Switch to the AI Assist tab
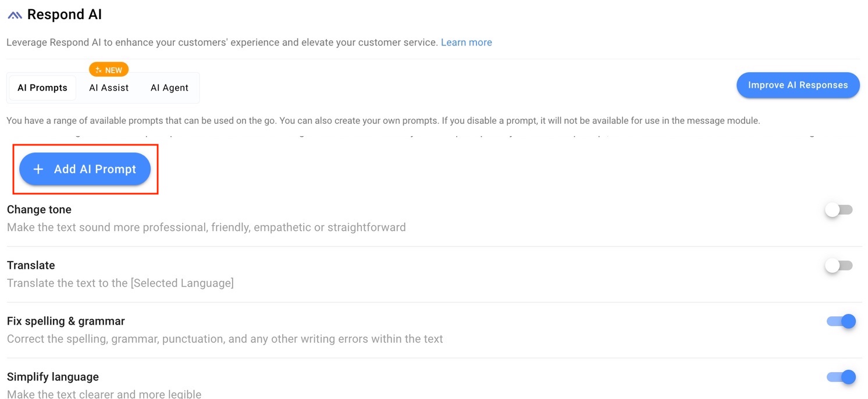Image resolution: width=868 pixels, height=399 pixels. (109, 88)
